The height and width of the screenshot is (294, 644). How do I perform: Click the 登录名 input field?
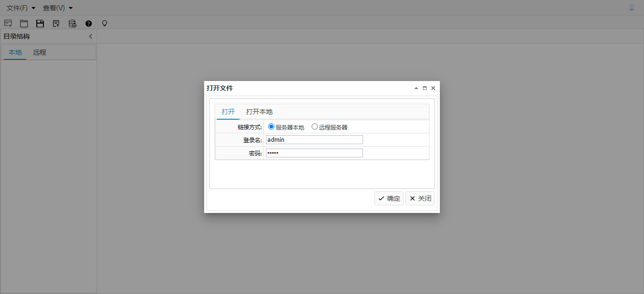click(314, 139)
